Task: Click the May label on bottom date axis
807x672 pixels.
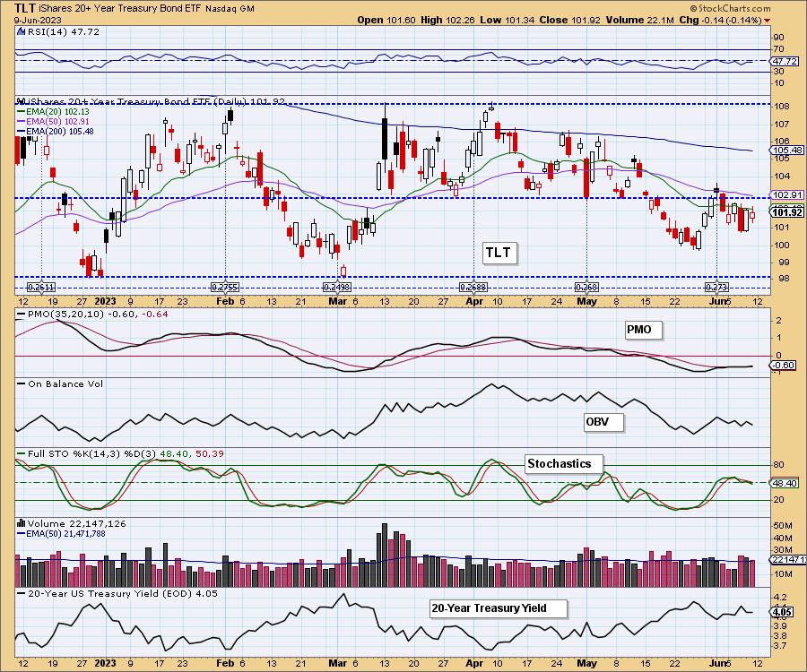Action: pyautogui.click(x=586, y=663)
